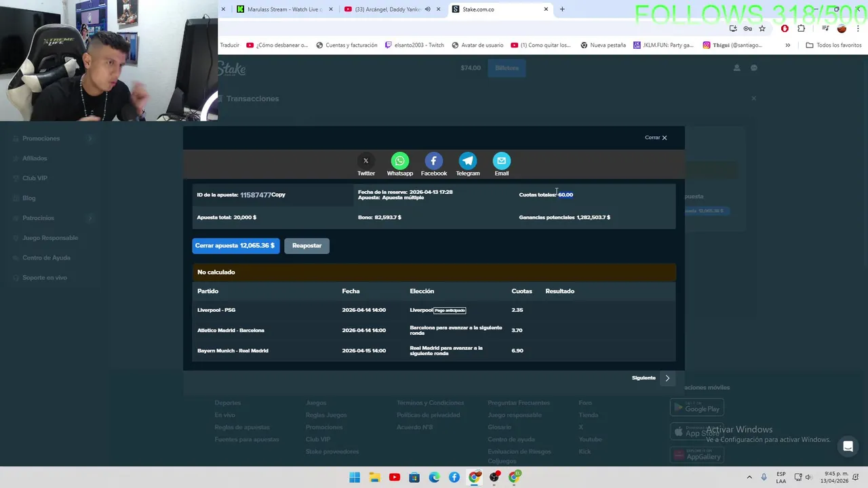Viewport: 868px width, 488px height.
Task: Open Centro de Ayuda in the sidebar
Action: click(46, 258)
